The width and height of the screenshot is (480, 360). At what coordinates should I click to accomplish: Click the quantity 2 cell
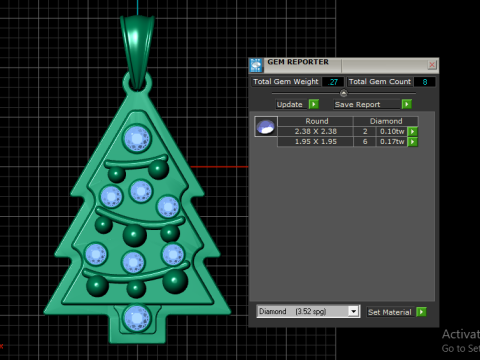[x=365, y=131]
